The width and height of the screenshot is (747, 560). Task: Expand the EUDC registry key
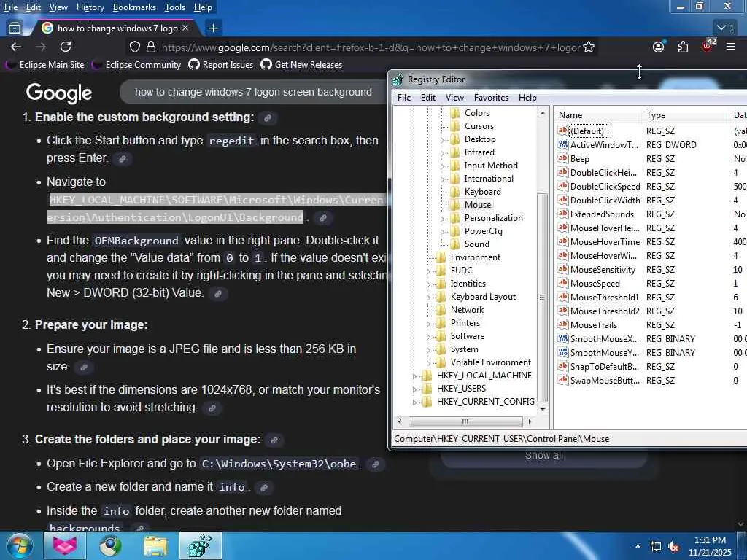(x=428, y=271)
